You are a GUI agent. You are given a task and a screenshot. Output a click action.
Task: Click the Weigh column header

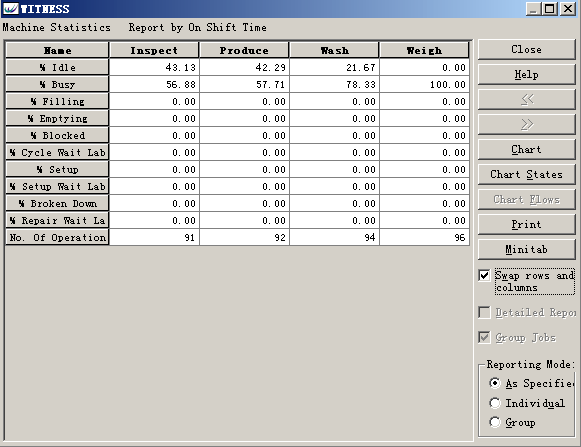tap(424, 50)
